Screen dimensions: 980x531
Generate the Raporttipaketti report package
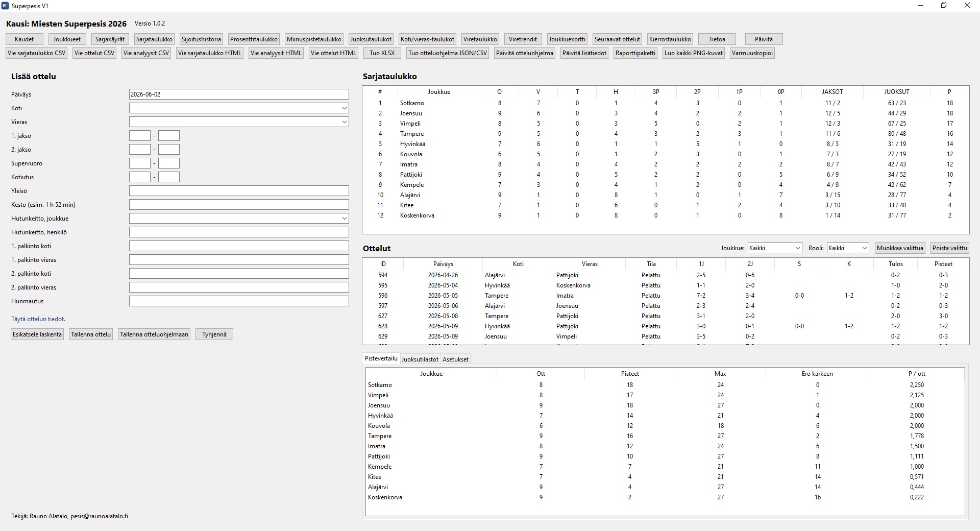[x=635, y=53]
